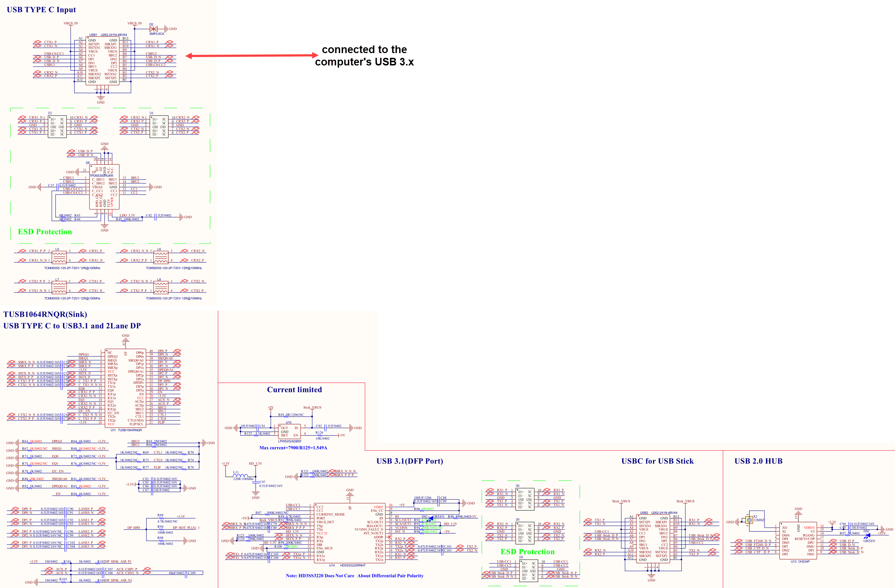Click the AUX_CHP1_P net label
895x588 pixels.
127,569
